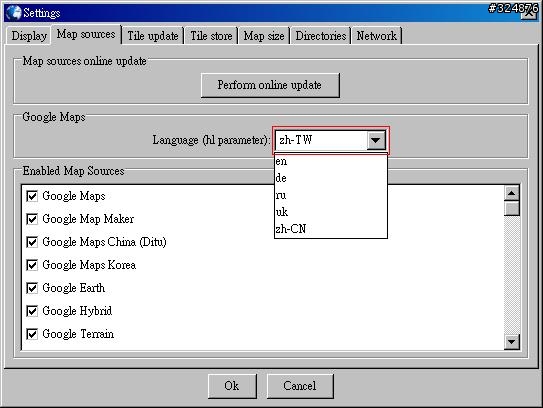Select the Map sources tab
The width and height of the screenshot is (543, 408).
[x=86, y=34]
